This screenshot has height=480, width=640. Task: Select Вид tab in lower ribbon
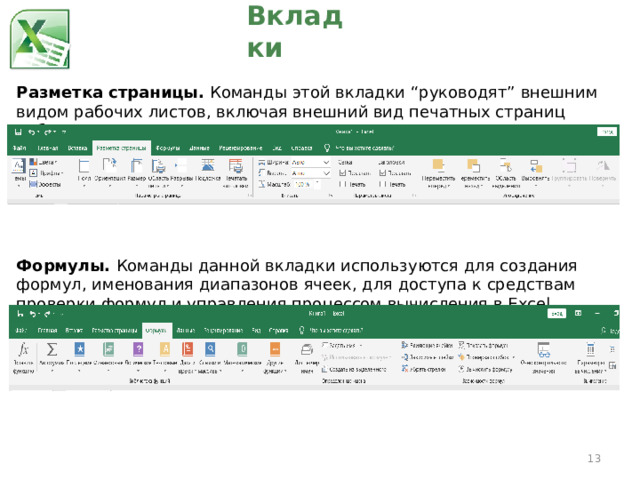coord(256,330)
